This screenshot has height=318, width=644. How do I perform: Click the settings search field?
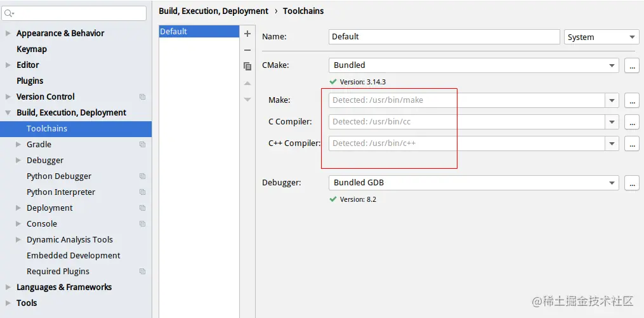point(74,13)
